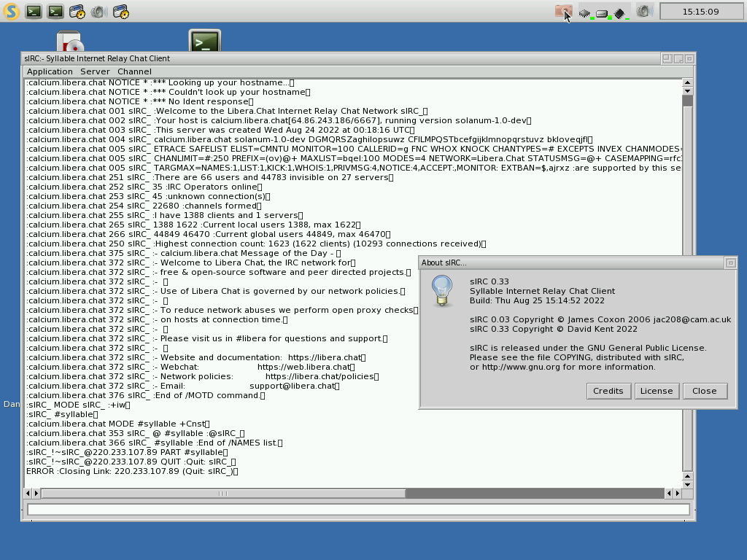747x560 pixels.
Task: Click the 'MODE #syllable +Cnst' line
Action: (117, 424)
